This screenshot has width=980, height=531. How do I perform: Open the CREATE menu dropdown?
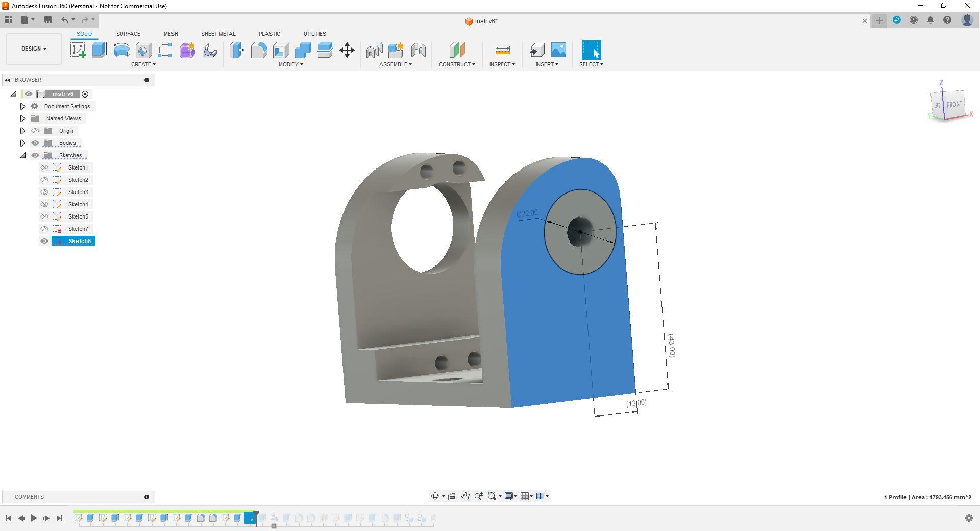143,64
